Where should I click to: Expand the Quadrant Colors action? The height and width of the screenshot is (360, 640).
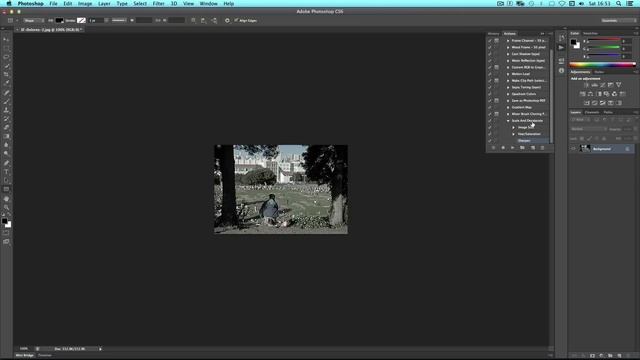(508, 94)
